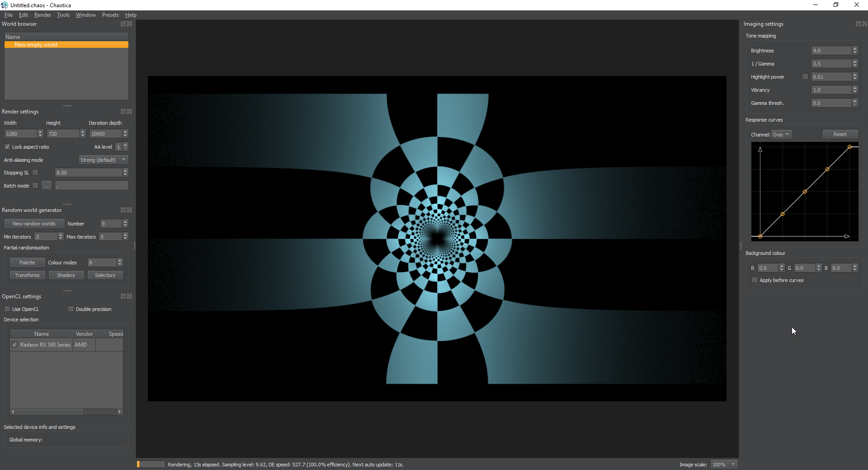Click the Shaders button
This screenshot has width=868, height=470.
pyautogui.click(x=66, y=275)
